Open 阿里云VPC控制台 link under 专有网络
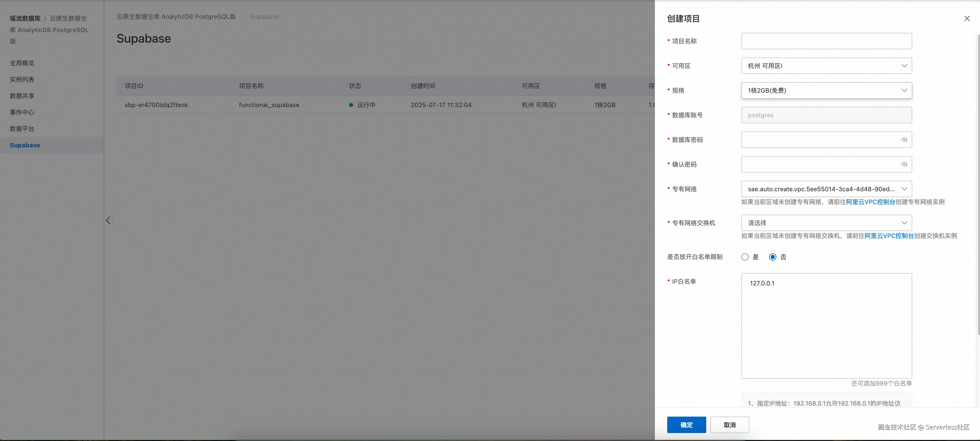Image resolution: width=980 pixels, height=441 pixels. [x=870, y=202]
